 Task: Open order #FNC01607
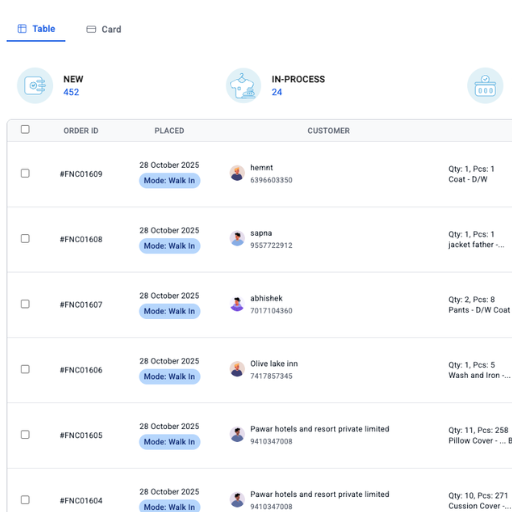[x=81, y=305]
